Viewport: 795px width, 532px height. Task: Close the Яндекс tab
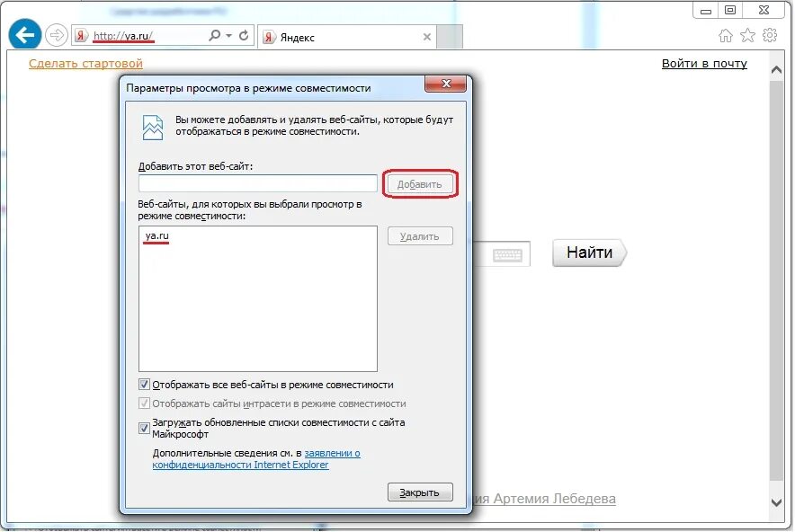click(x=427, y=37)
